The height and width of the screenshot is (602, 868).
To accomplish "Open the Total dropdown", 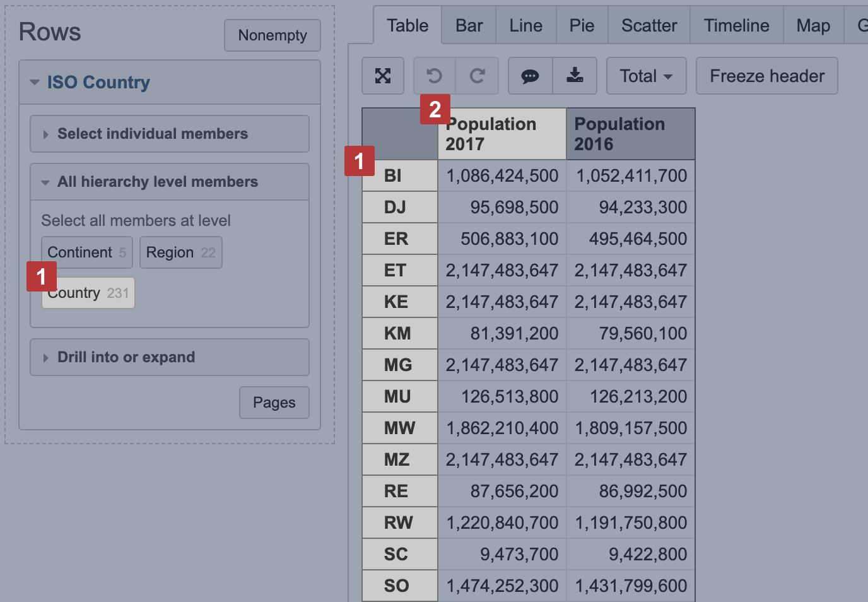I will (646, 76).
